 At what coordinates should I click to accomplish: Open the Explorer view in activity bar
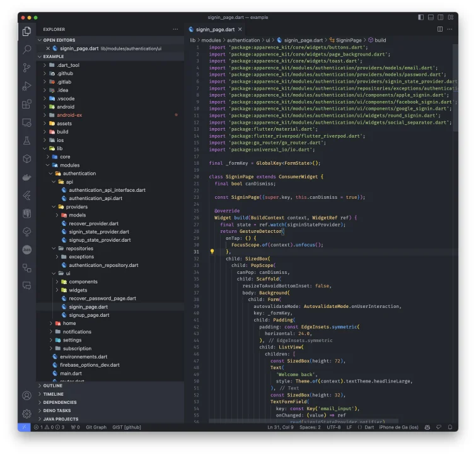tap(26, 31)
